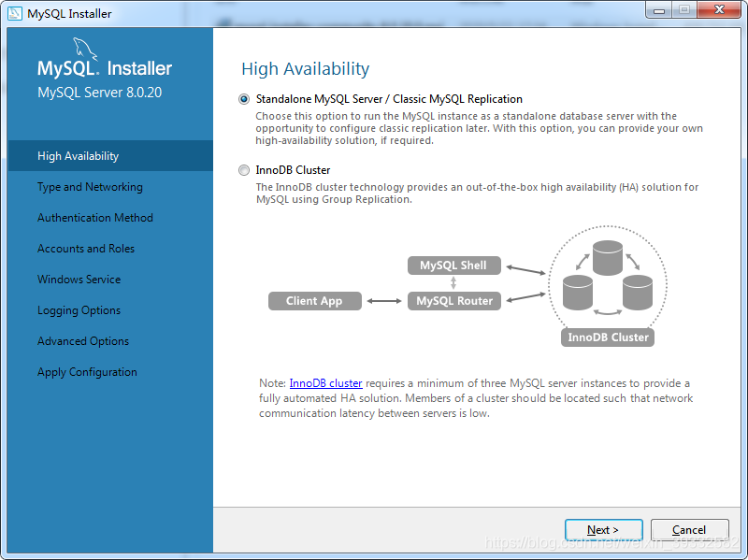Click the MySQL Server 8.0.20 version text
Viewport: 748px width, 560px height.
tap(100, 92)
